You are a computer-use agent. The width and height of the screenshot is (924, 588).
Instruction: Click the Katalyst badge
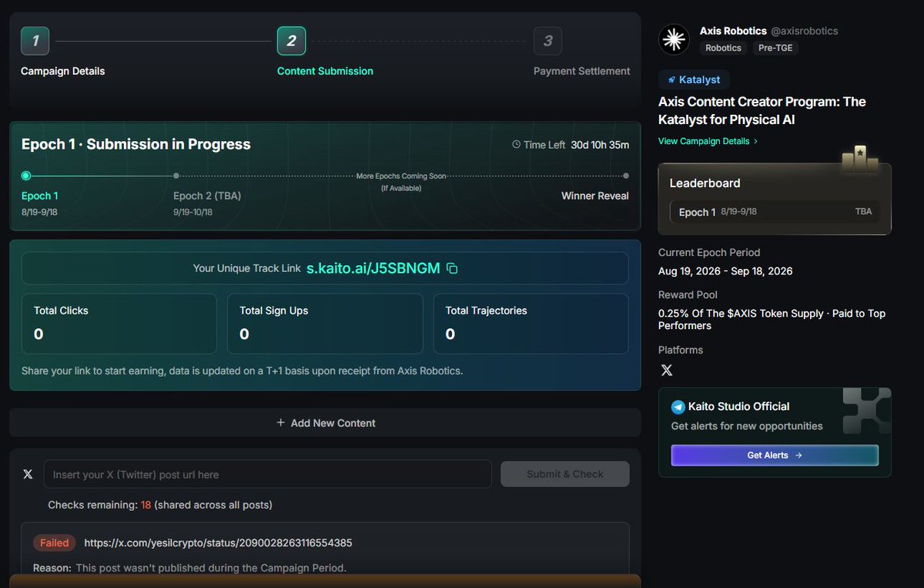click(694, 79)
